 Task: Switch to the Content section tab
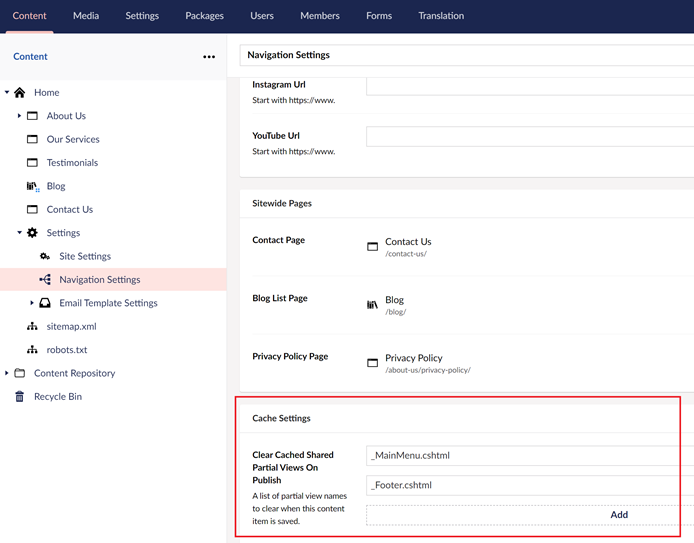29,16
